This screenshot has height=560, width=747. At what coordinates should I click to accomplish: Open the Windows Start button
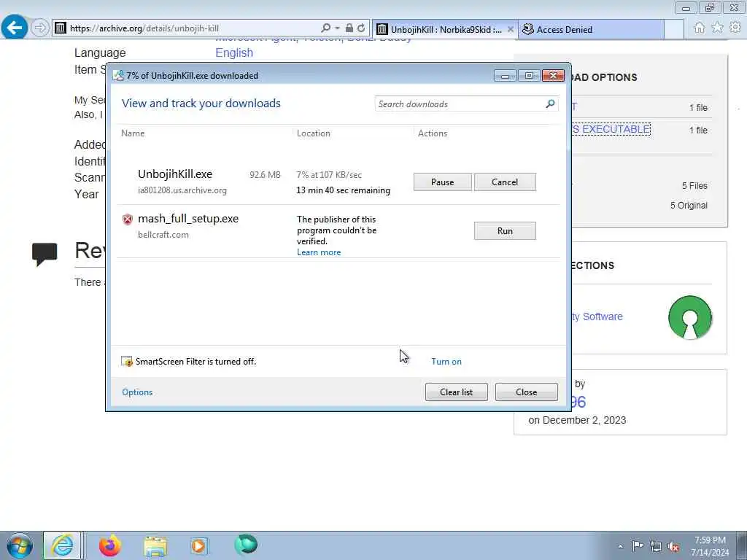(x=19, y=545)
